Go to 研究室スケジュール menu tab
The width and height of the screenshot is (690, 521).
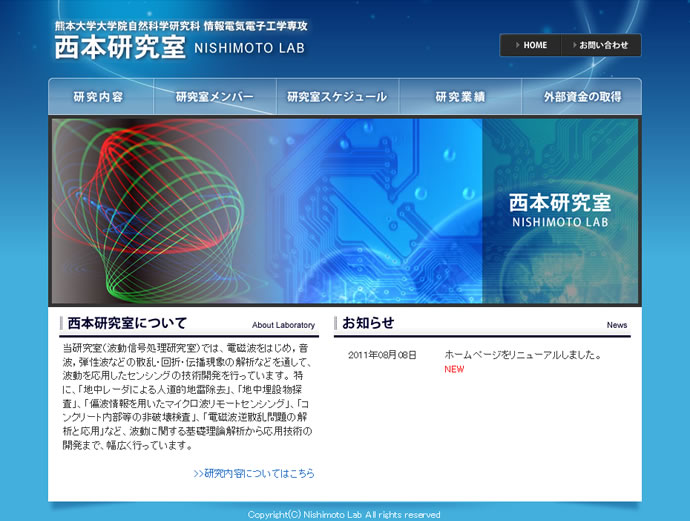(x=338, y=96)
